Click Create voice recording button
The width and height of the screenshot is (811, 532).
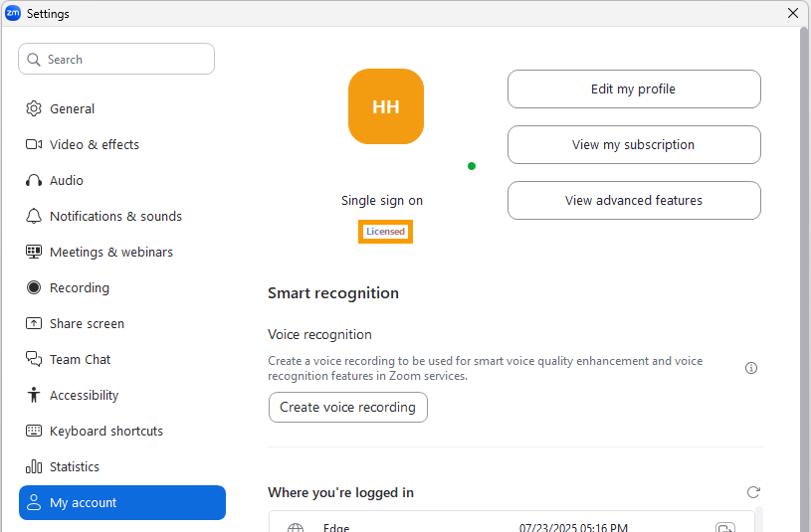347,408
